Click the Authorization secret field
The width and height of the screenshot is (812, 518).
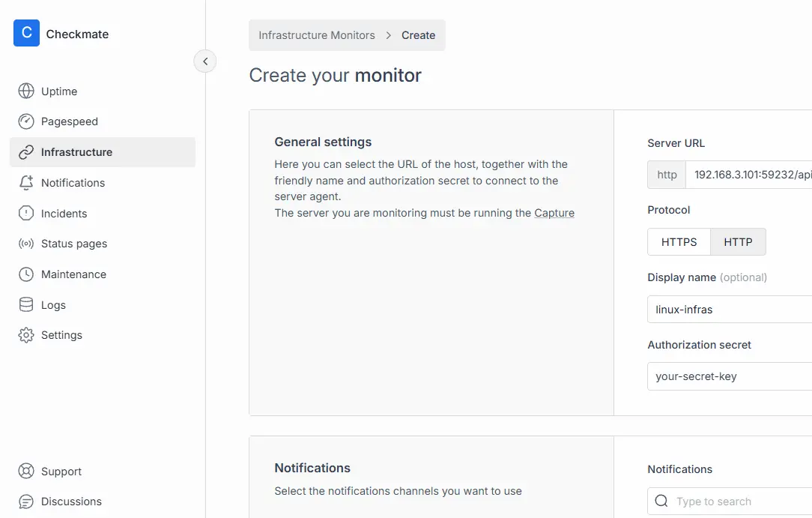click(730, 376)
